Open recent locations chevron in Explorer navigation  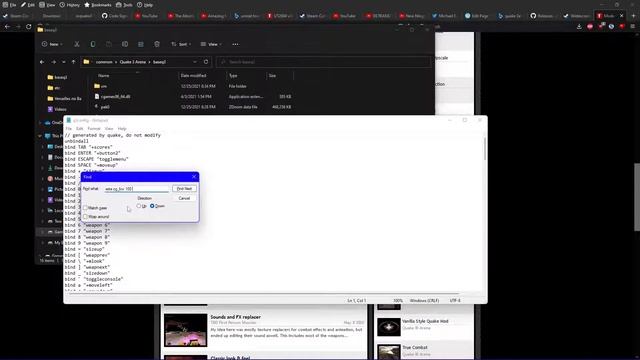64,62
